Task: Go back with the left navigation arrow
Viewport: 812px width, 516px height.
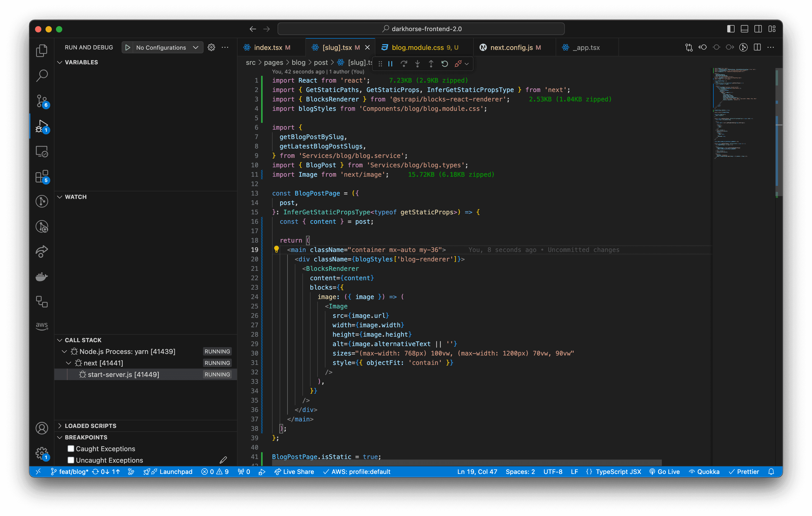Action: (253, 29)
